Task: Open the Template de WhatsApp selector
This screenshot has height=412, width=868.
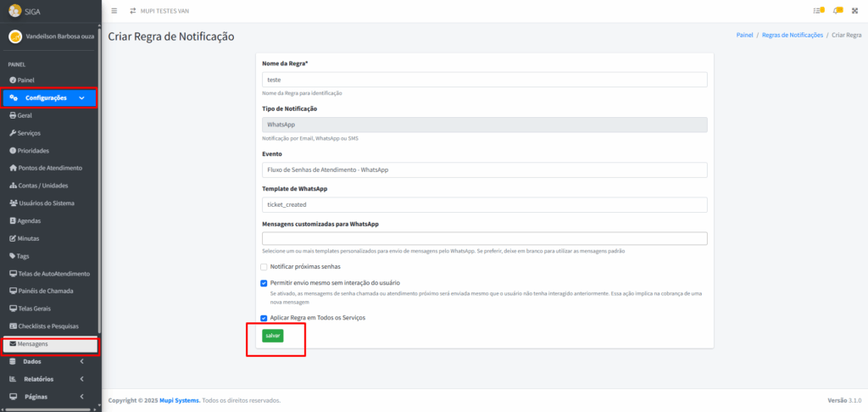Action: 485,204
